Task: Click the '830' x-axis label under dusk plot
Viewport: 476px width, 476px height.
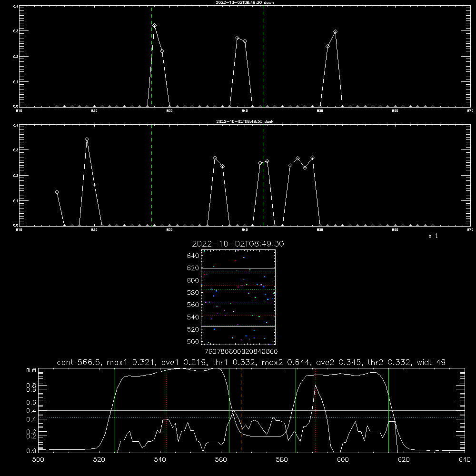Action: (x=169, y=230)
